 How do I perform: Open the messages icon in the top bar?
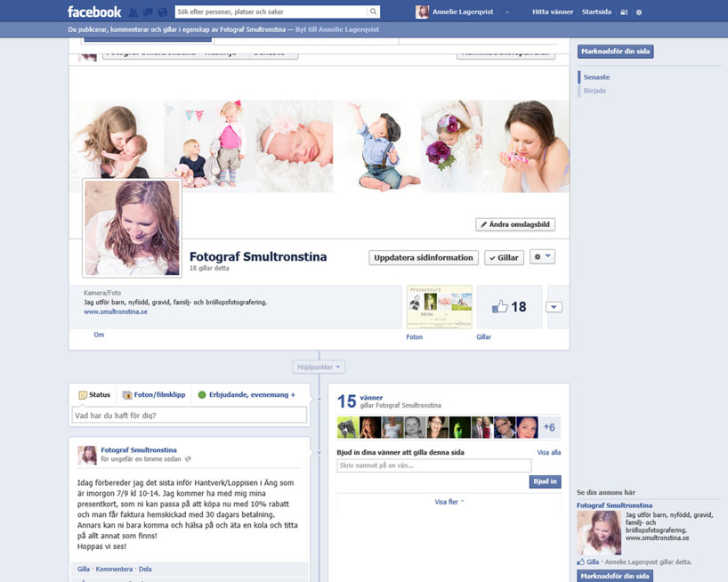[148, 12]
